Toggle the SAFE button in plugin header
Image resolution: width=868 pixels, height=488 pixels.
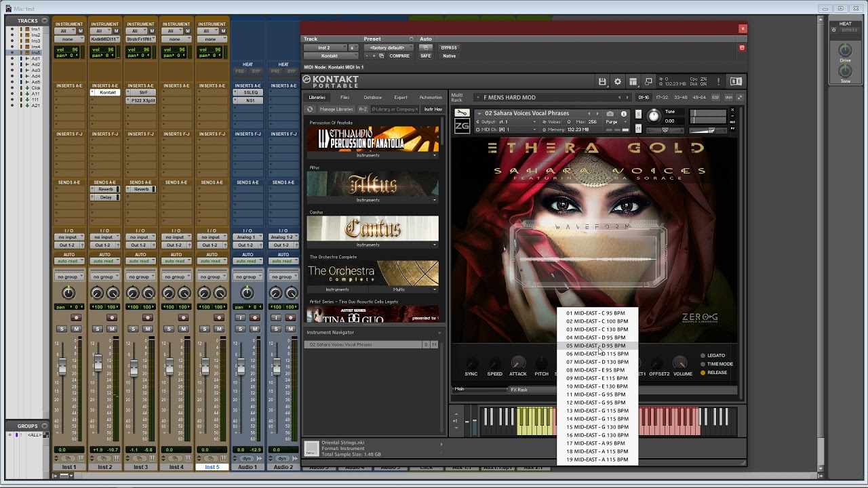[425, 56]
